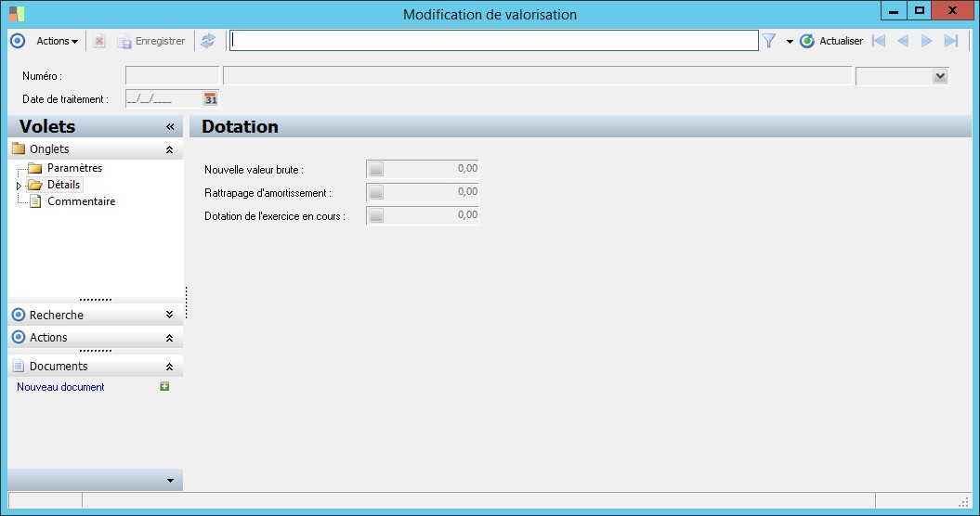
Task: Close the Modification de valorisation window
Action: 952,10
